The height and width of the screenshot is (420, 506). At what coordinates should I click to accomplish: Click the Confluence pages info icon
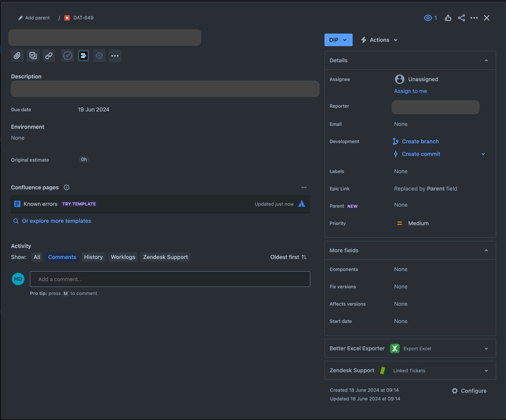(66, 188)
